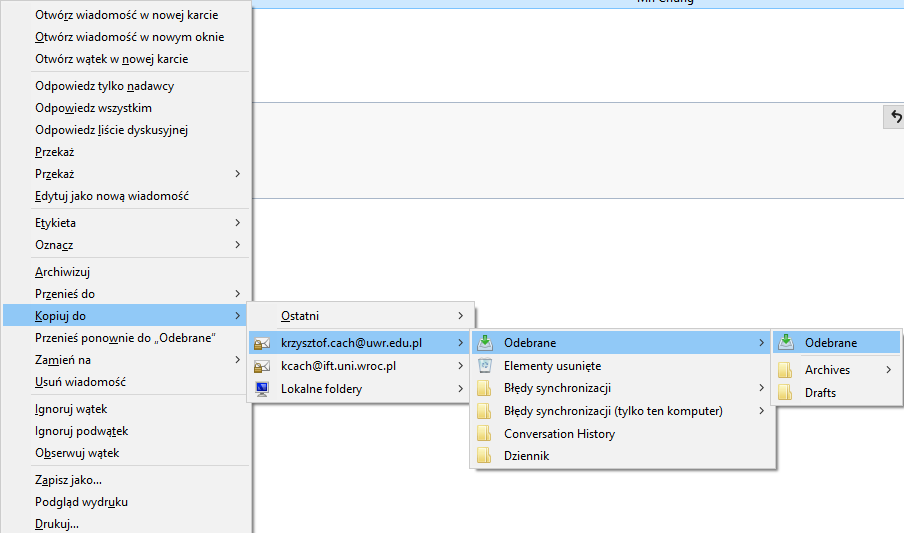Click the Archives folder icon
The image size is (904, 533).
(x=786, y=370)
